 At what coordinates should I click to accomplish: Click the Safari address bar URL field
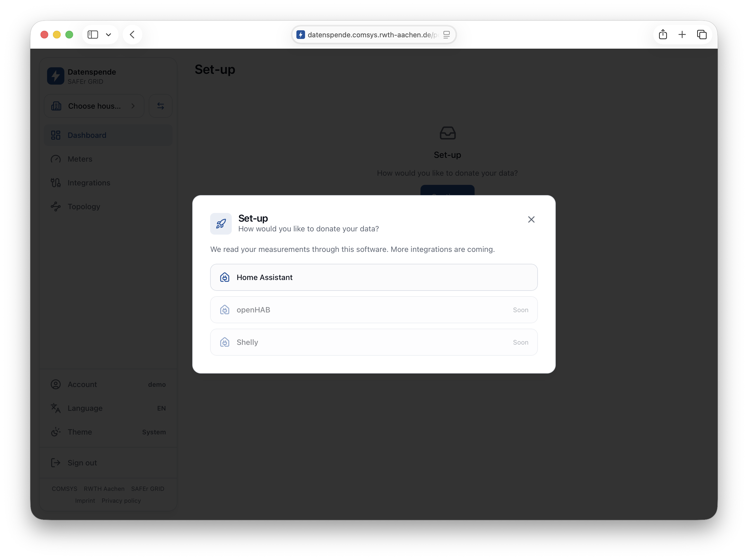(374, 35)
